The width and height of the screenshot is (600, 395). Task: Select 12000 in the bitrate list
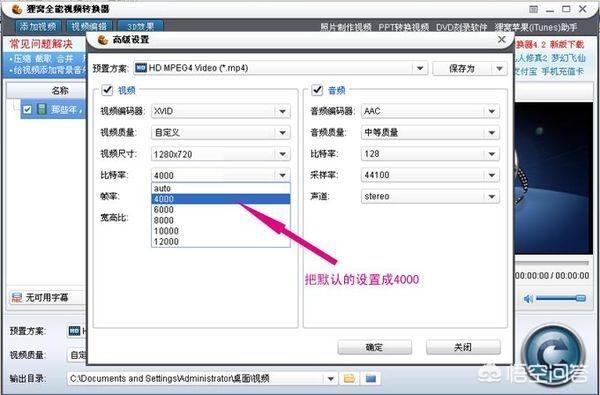click(x=221, y=242)
